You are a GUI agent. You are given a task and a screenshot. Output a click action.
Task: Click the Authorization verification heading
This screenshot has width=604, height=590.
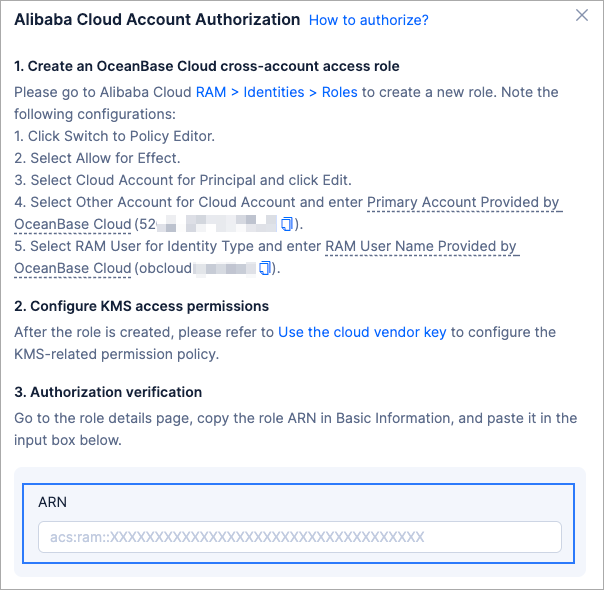click(108, 392)
